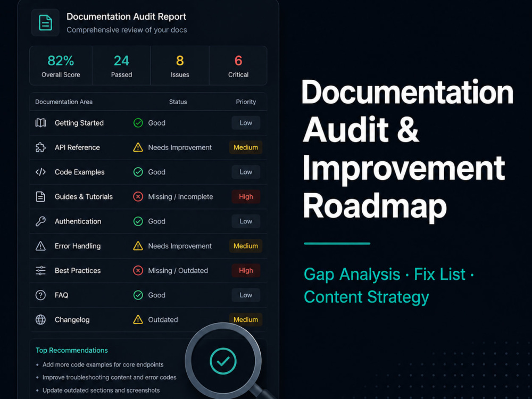The image size is (532, 399).
Task: Click the Medium priority badge for API Reference
Action: click(x=246, y=147)
